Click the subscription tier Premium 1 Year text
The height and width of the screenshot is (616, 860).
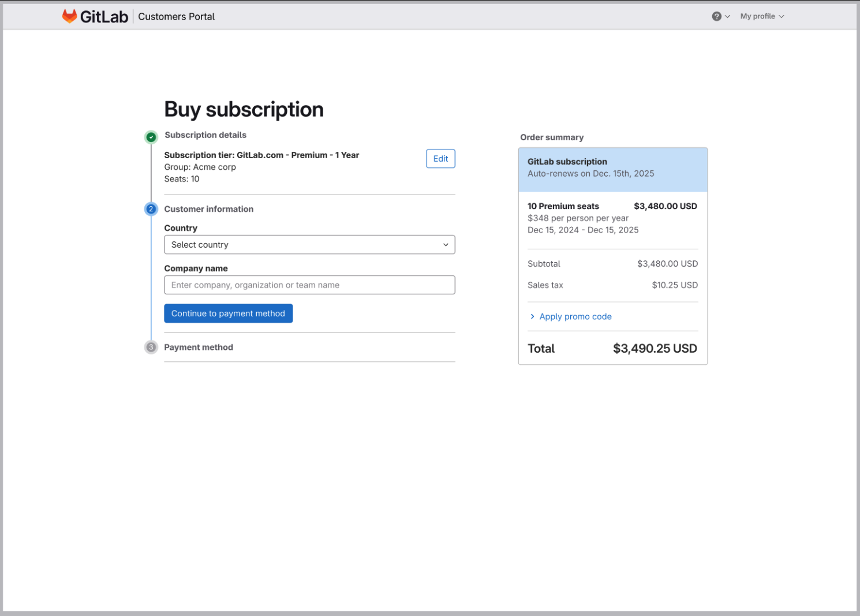[261, 155]
